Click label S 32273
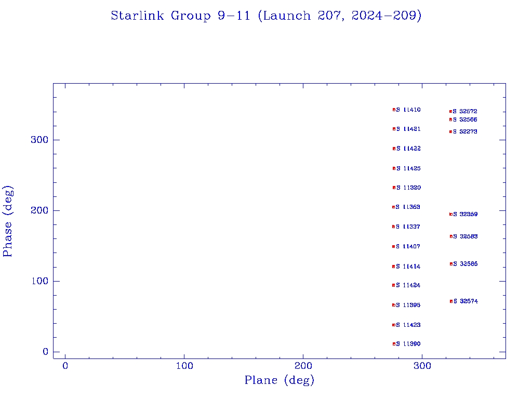 coord(465,131)
